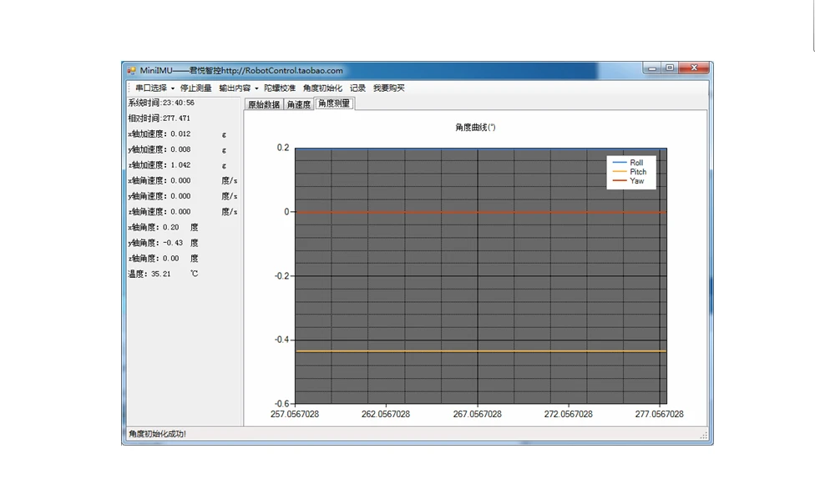This screenshot has height=504, width=815.
Task: Switch to the 原始数据 tab
Action: (264, 104)
